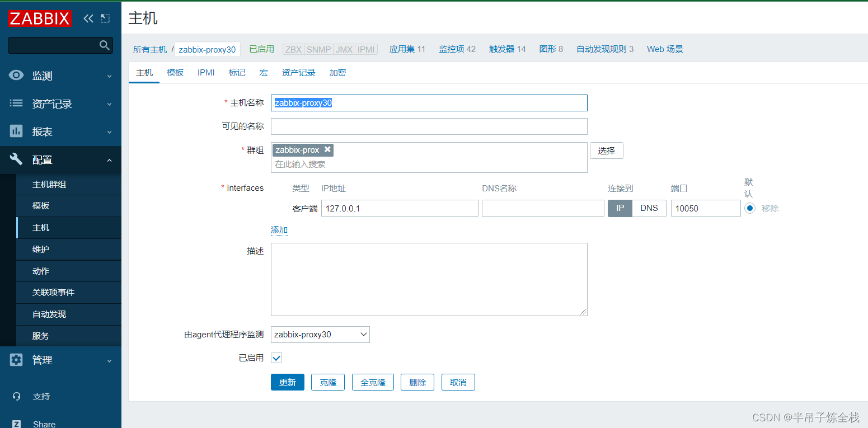The height and width of the screenshot is (428, 868).
Task: Open 动作 in the sidebar
Action: [x=69, y=271]
